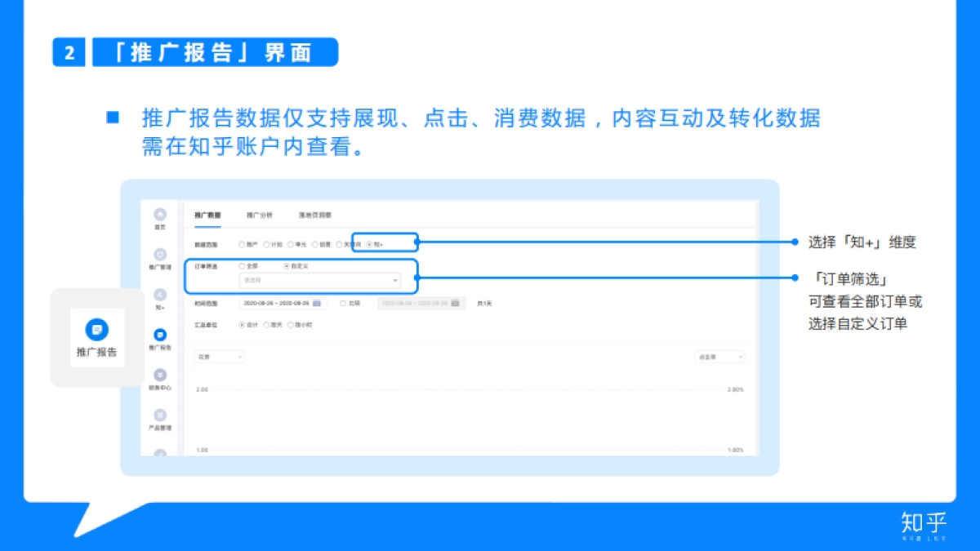980x551 pixels.
Task: Click the 产品管理 sidebar icon
Action: coord(160,415)
